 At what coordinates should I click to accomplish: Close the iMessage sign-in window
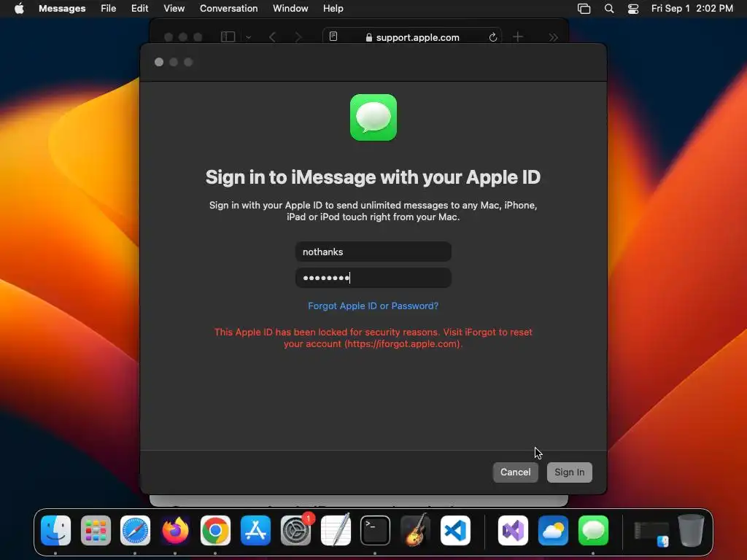click(x=159, y=62)
